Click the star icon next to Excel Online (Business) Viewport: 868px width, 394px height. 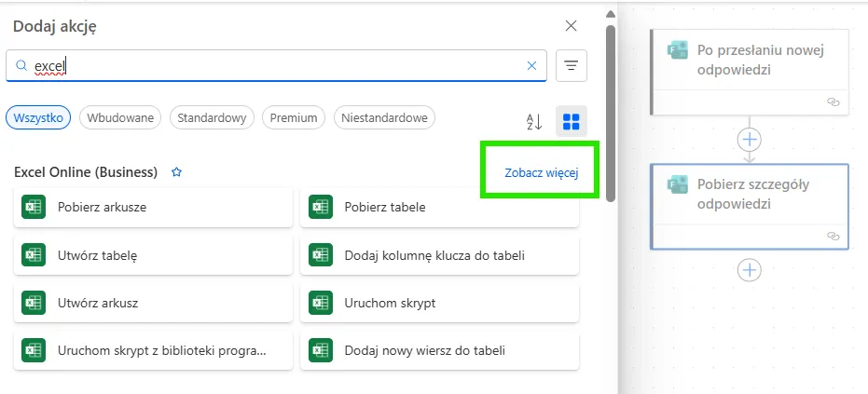[x=176, y=172]
